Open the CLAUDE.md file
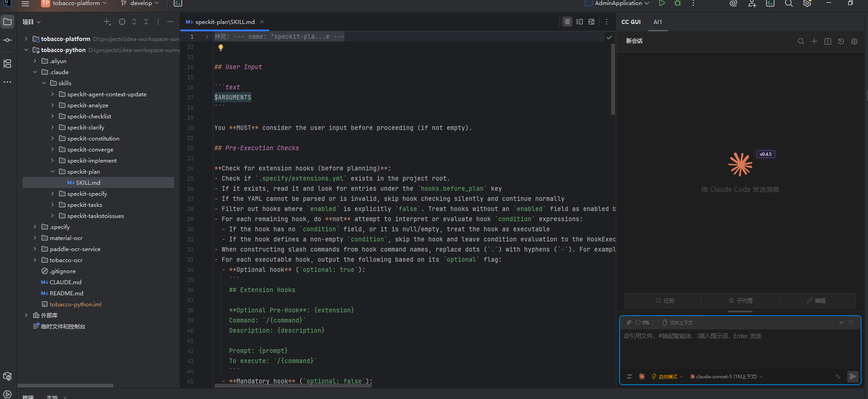The width and height of the screenshot is (868, 399). [x=65, y=282]
